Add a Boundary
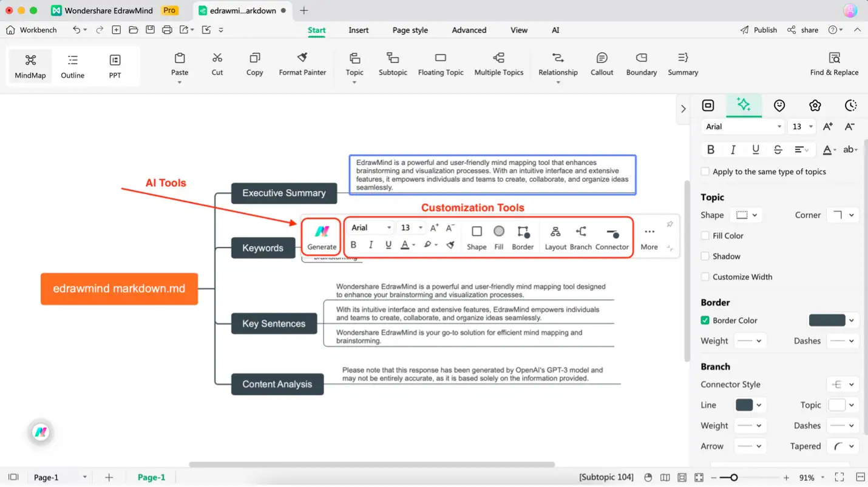The height and width of the screenshot is (487, 868). tap(642, 64)
